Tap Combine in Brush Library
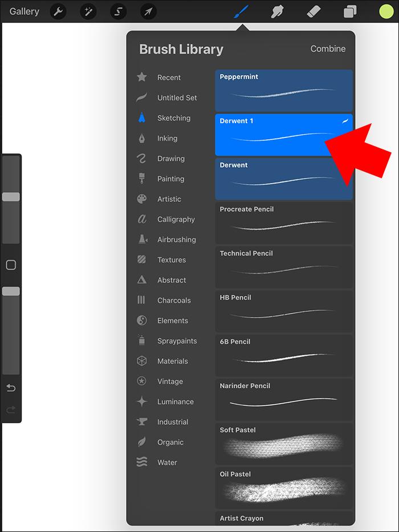The image size is (399, 532). click(328, 49)
